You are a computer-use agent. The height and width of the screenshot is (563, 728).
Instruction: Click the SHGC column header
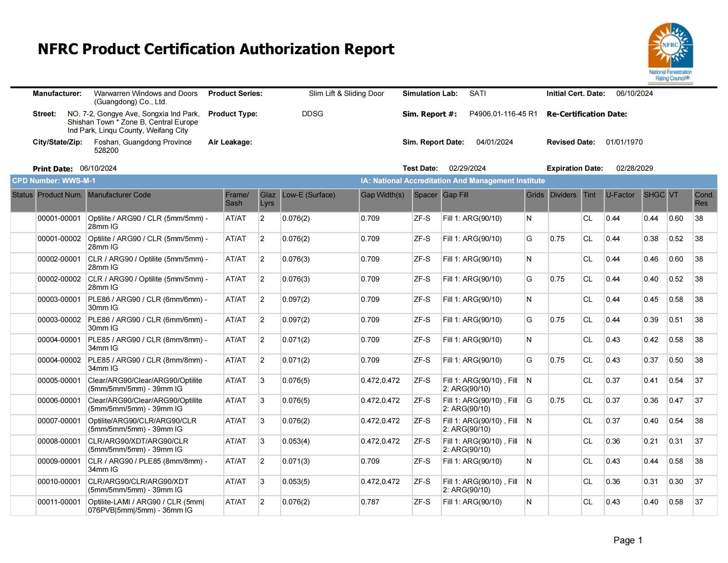(x=655, y=200)
